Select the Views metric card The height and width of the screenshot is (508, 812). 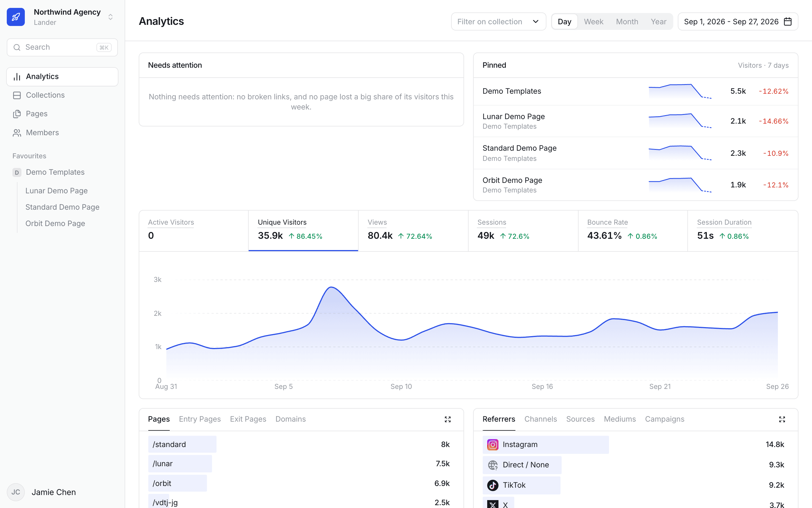[413, 231]
